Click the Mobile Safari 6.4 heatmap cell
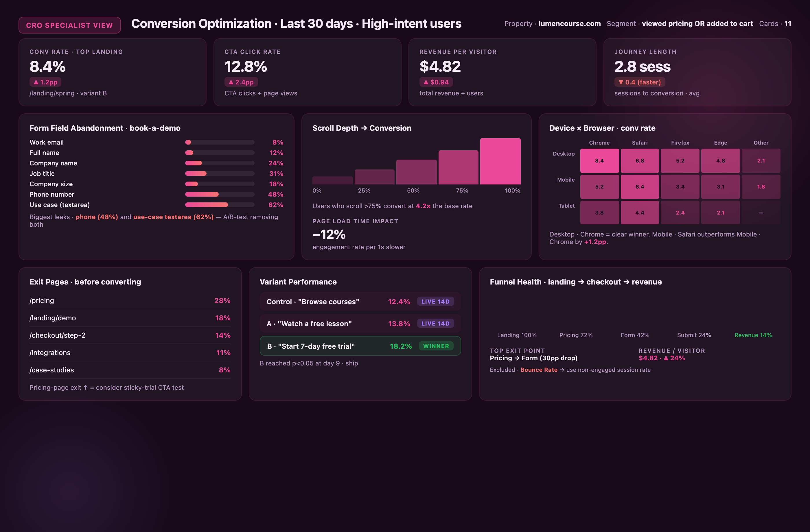This screenshot has width=810, height=532. [x=640, y=187]
